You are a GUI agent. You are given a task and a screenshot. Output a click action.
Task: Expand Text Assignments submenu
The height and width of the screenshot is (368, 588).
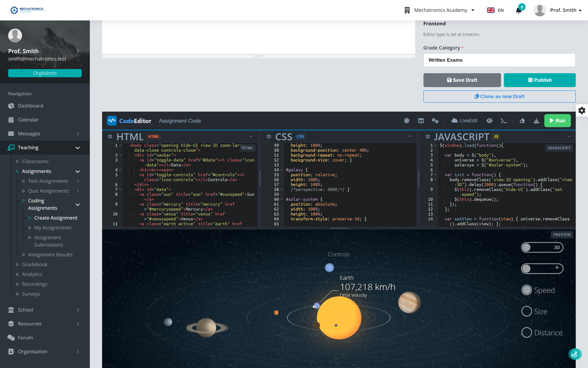51,181
